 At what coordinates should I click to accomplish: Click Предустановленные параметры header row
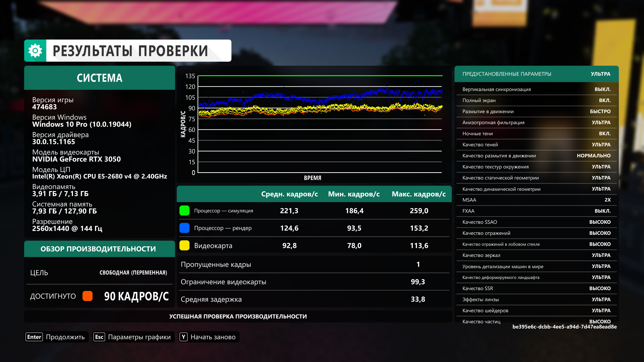point(536,74)
